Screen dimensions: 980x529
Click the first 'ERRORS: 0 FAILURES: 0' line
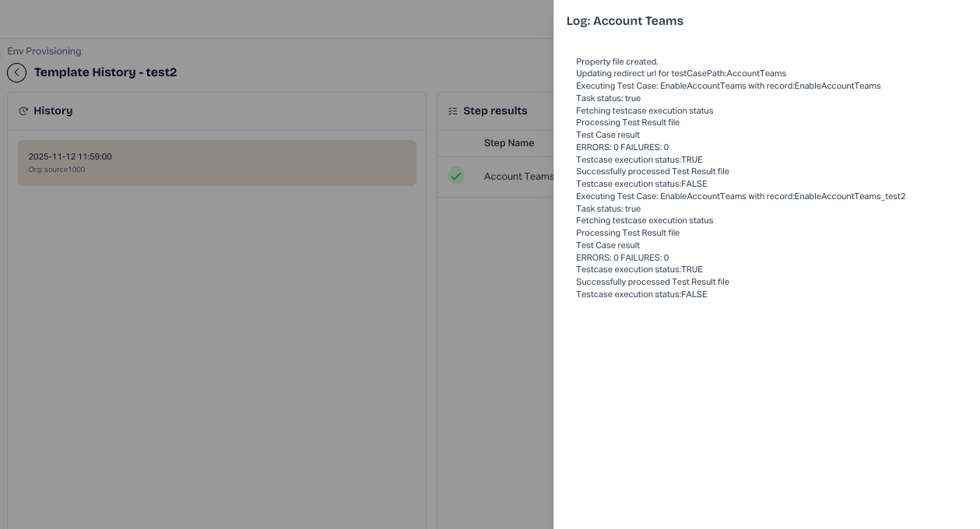[622, 147]
